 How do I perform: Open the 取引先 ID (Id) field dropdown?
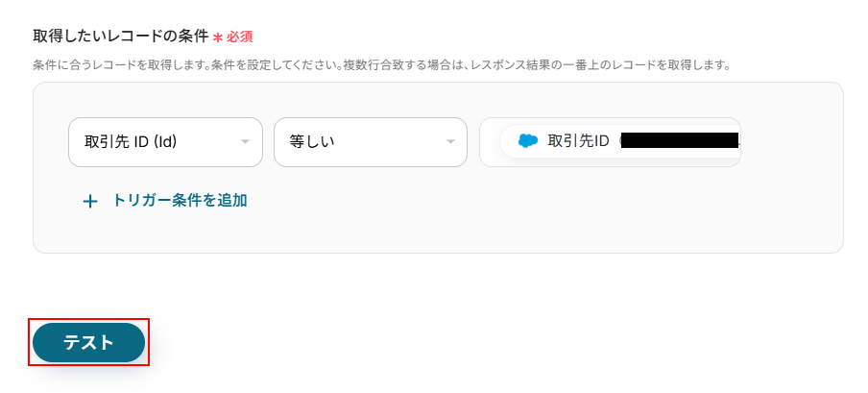[165, 142]
